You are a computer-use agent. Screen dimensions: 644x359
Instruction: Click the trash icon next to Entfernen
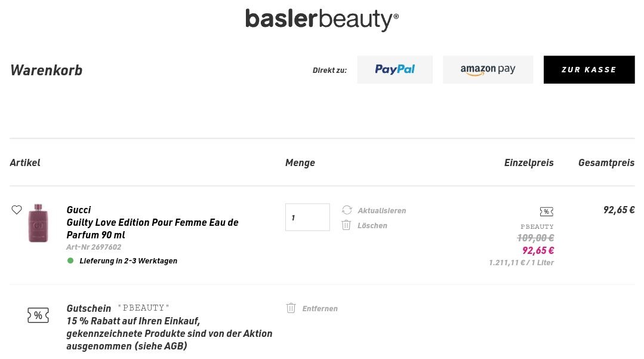291,308
